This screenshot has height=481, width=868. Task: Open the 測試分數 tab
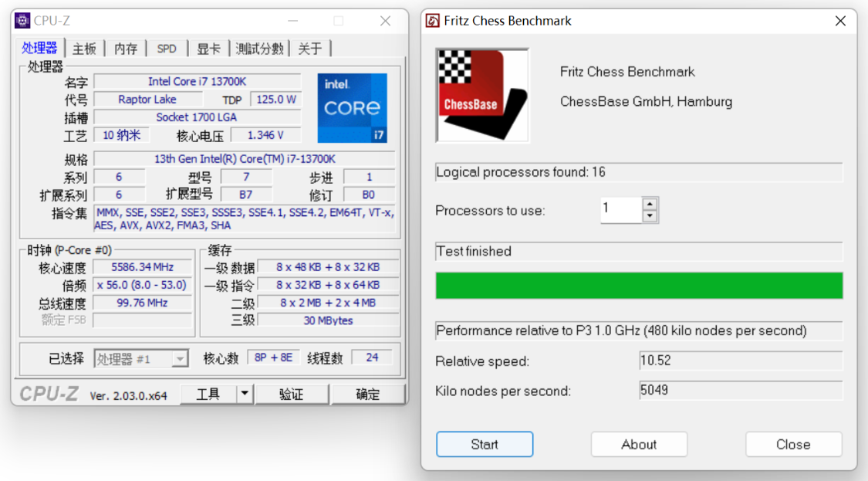[259, 49]
